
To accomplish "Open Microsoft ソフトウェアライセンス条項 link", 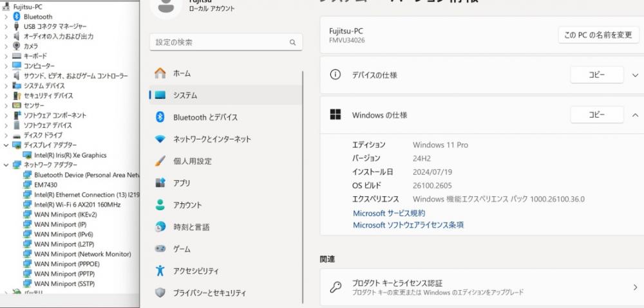I will point(408,225).
